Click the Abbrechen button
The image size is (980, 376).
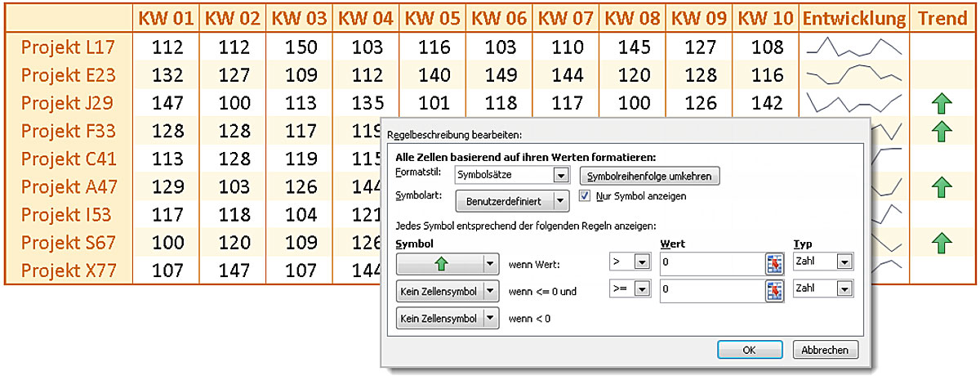pyautogui.click(x=825, y=350)
